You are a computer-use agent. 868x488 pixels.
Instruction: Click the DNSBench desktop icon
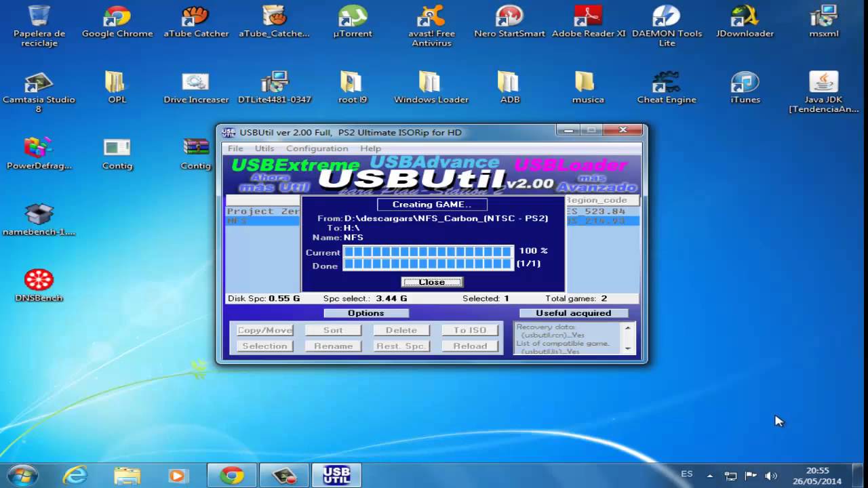tap(39, 285)
